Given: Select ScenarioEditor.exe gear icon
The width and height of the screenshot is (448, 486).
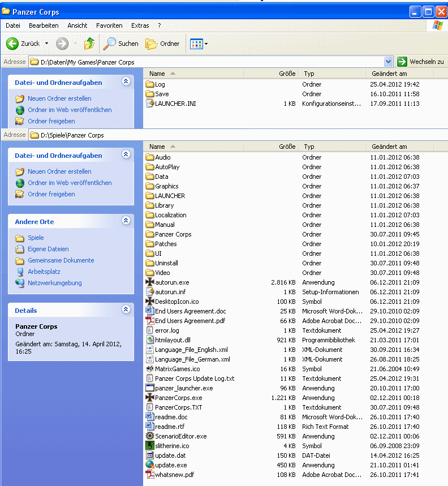Looking at the screenshot, I should pyautogui.click(x=150, y=436).
